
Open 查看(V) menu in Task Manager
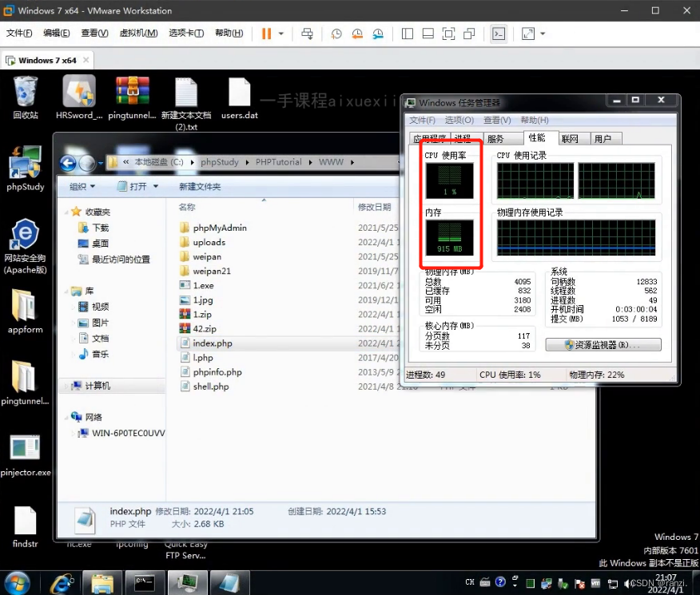pos(496,120)
